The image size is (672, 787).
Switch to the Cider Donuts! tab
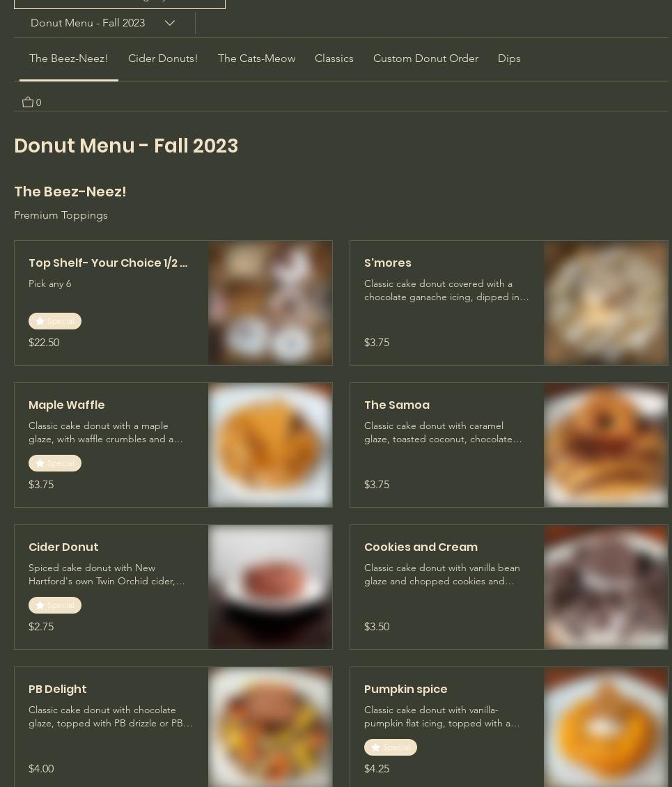point(163,59)
